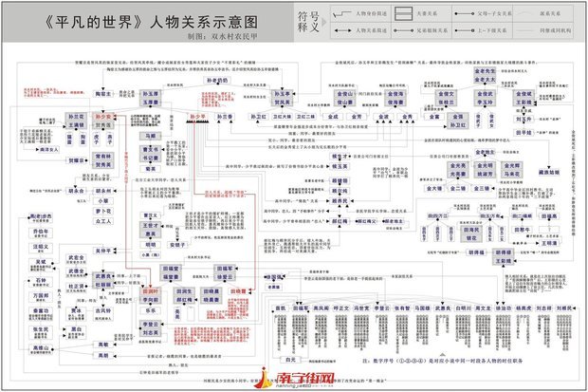Click the 呼正文 node
This screenshot has height=392, width=588.
(x=341, y=308)
